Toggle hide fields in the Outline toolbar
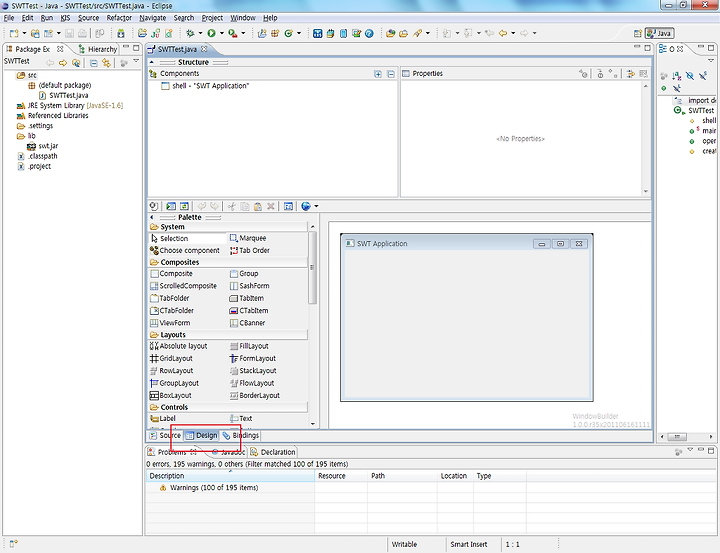The width and height of the screenshot is (720, 553). (690, 76)
